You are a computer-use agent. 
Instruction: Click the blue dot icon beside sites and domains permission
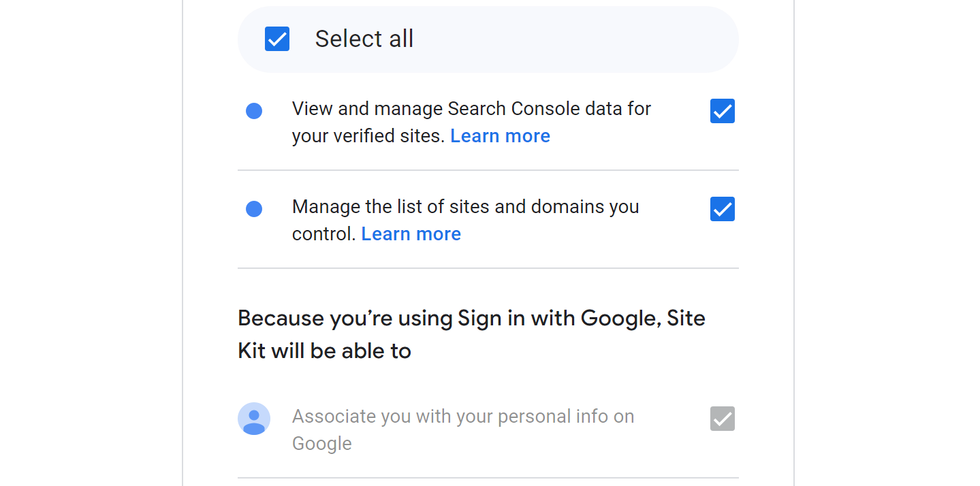coord(253,209)
